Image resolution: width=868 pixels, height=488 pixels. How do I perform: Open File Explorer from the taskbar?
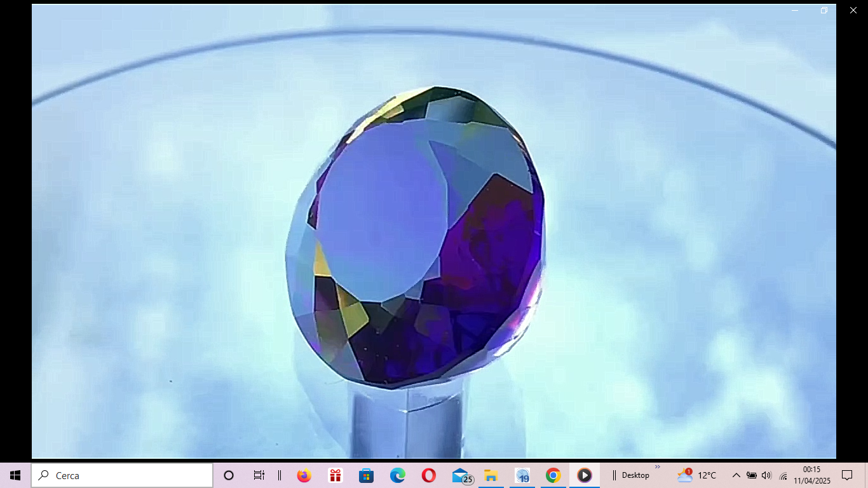(491, 475)
